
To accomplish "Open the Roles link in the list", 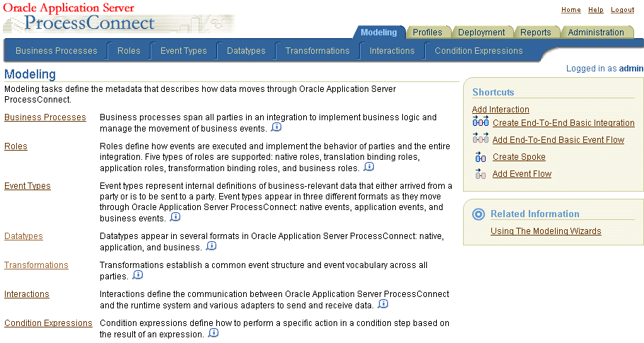I will (x=16, y=146).
